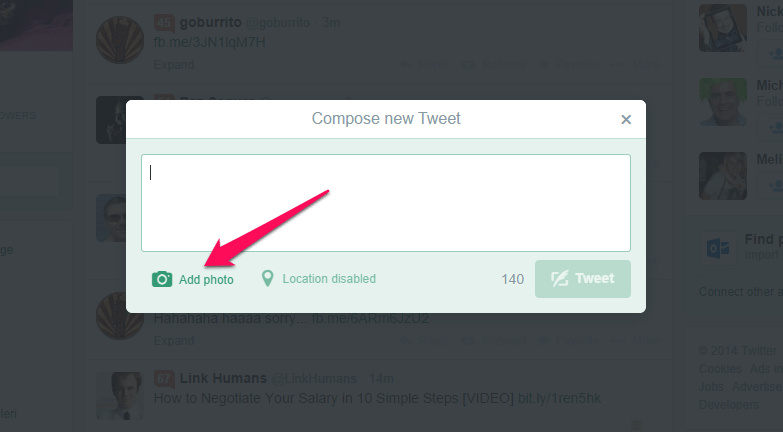Click the Outlook icon under Find people

[718, 248]
